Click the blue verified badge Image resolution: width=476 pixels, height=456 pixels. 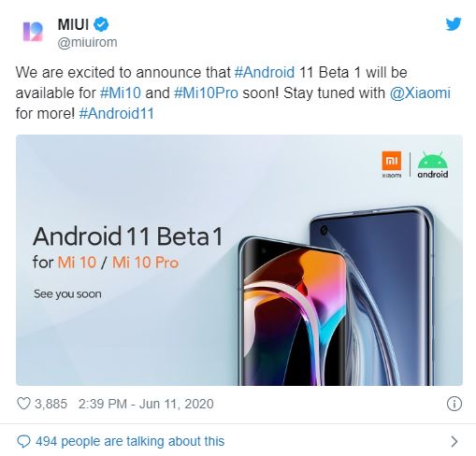101,24
